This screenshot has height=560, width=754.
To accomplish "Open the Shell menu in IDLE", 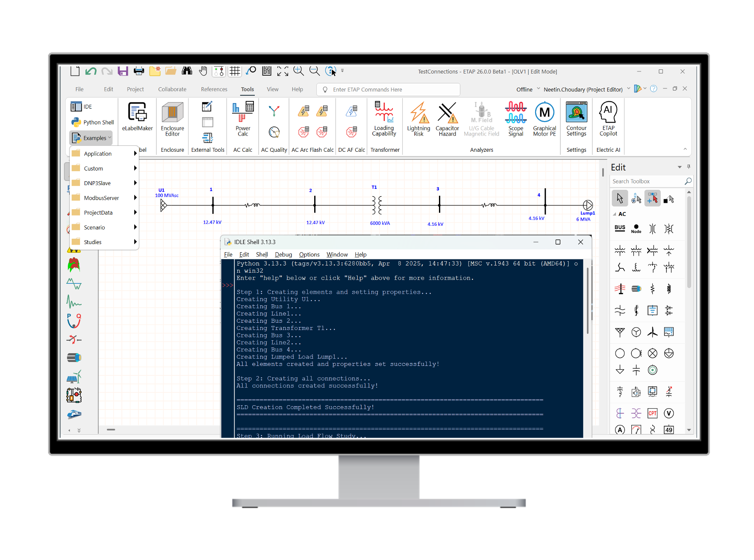I will click(262, 254).
